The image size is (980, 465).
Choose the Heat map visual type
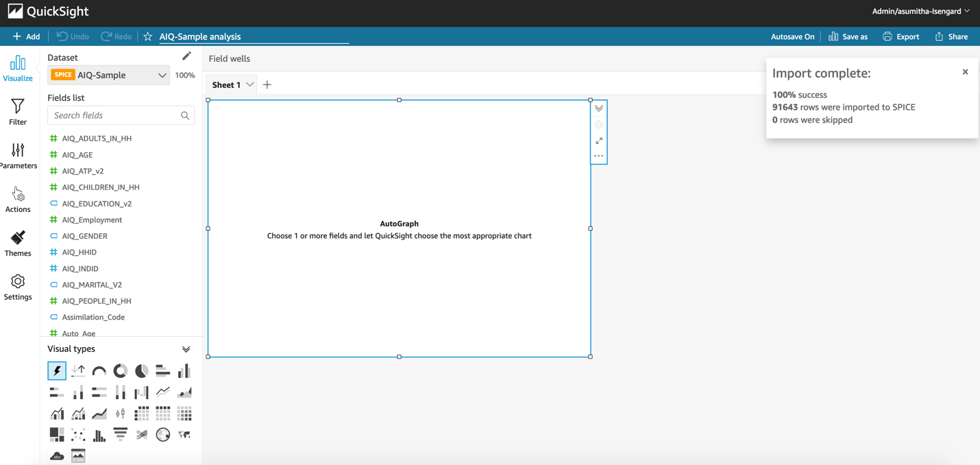click(184, 414)
